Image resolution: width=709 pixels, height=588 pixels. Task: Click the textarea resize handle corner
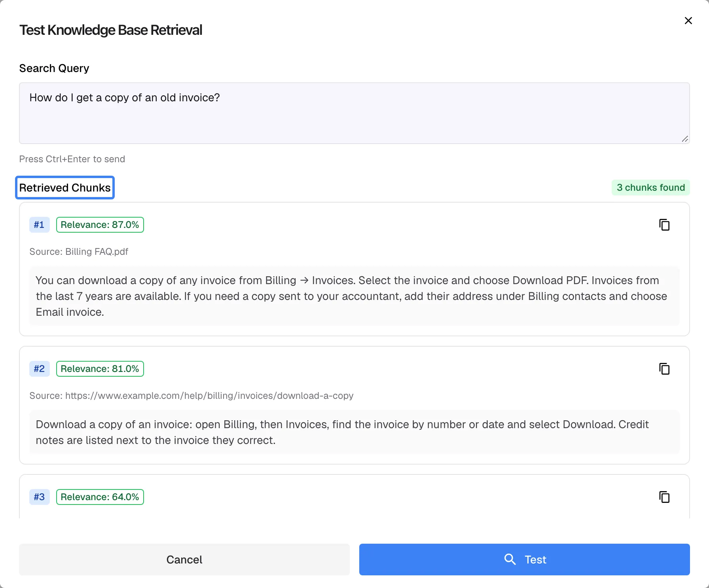click(x=685, y=139)
